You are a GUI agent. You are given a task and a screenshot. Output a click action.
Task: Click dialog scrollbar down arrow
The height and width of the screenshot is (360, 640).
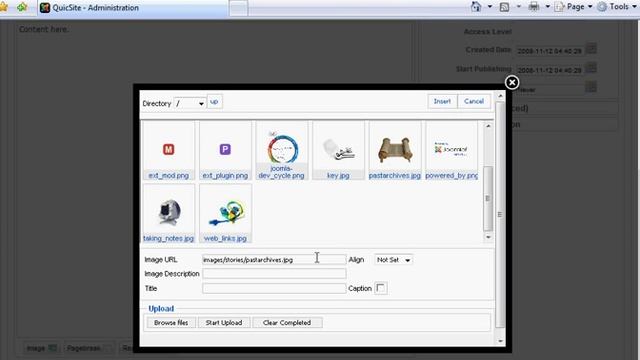pos(500,341)
